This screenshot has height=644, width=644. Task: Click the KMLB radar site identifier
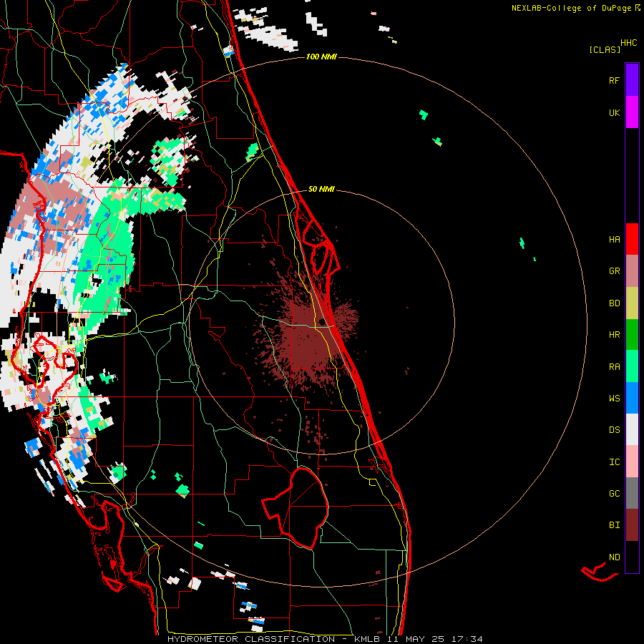[x=367, y=639]
